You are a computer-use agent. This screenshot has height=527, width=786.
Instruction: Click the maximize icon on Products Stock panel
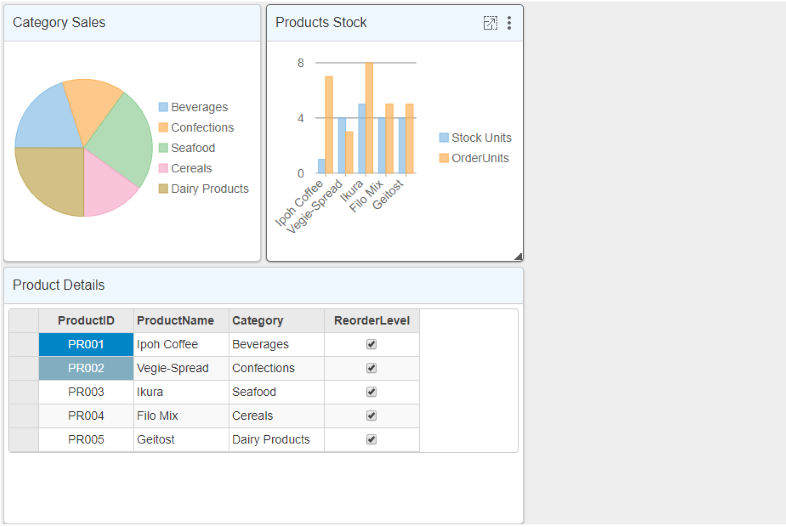490,23
